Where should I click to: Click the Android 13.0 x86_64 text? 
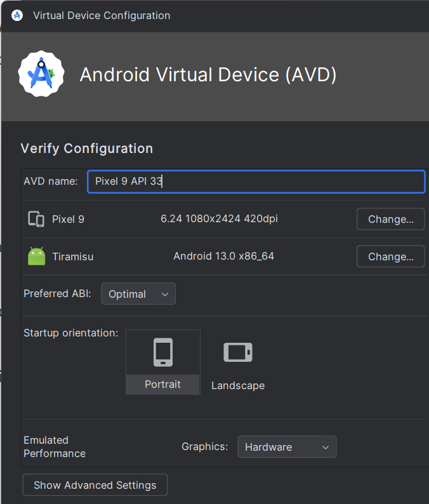pyautogui.click(x=223, y=256)
